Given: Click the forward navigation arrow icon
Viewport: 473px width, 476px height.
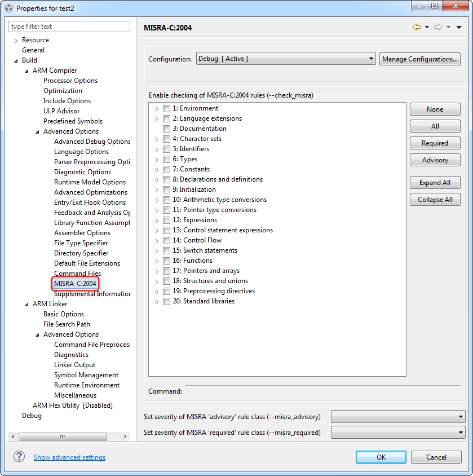Looking at the screenshot, I should click(438, 27).
